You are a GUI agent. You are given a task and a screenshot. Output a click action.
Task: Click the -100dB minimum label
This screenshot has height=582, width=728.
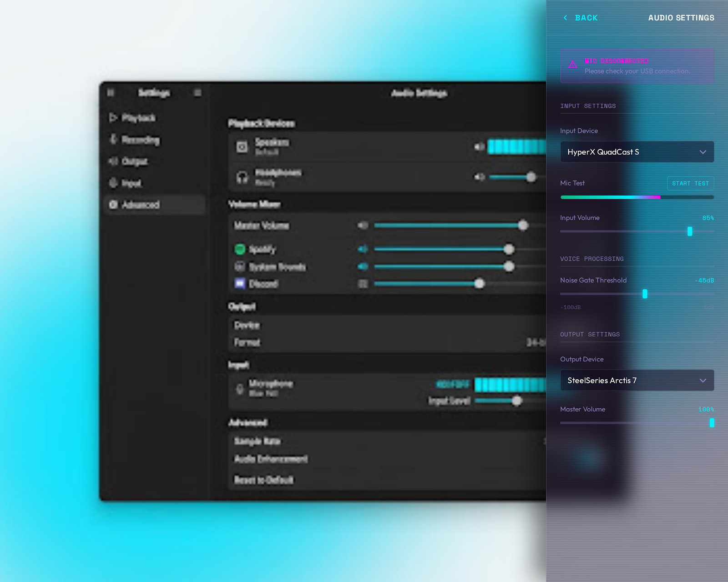(x=571, y=307)
